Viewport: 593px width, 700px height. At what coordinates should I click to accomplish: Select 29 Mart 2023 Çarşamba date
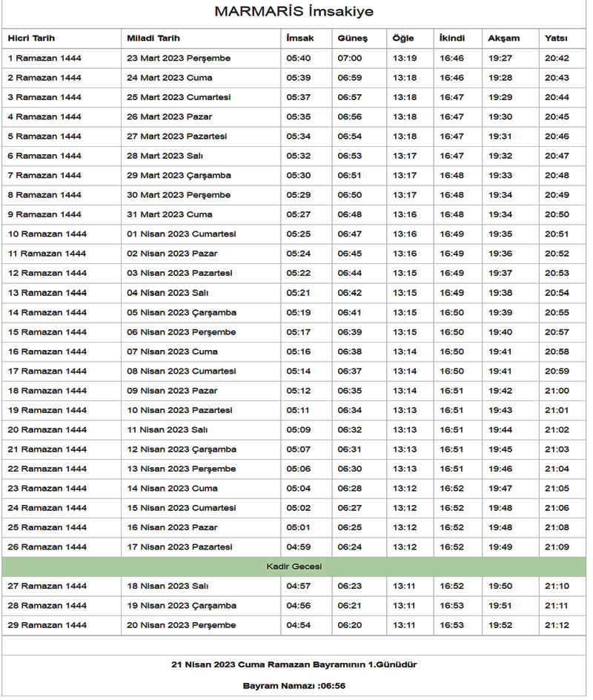pos(179,176)
